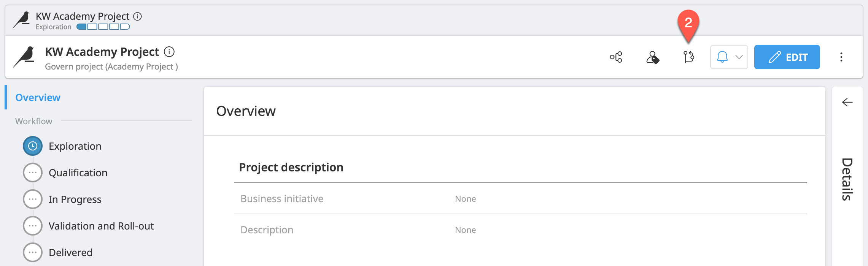868x266 pixels.
Task: Click the Exploration progress bar at top
Action: pyautogui.click(x=102, y=27)
